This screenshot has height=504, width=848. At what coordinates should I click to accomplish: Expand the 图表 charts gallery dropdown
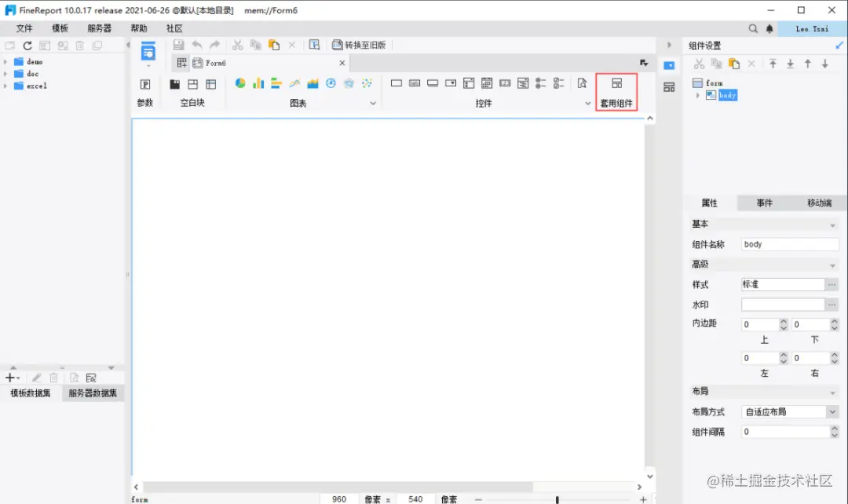click(x=373, y=103)
